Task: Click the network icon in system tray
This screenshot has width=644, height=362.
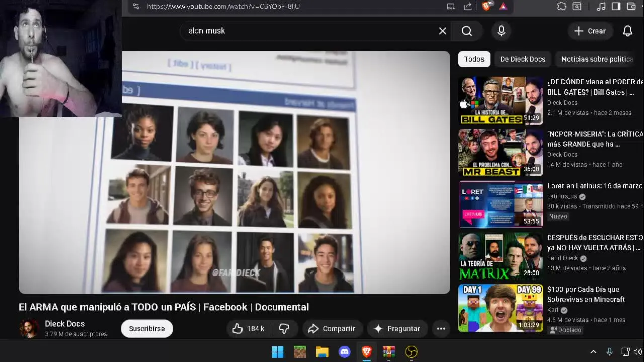Action: coord(625,352)
